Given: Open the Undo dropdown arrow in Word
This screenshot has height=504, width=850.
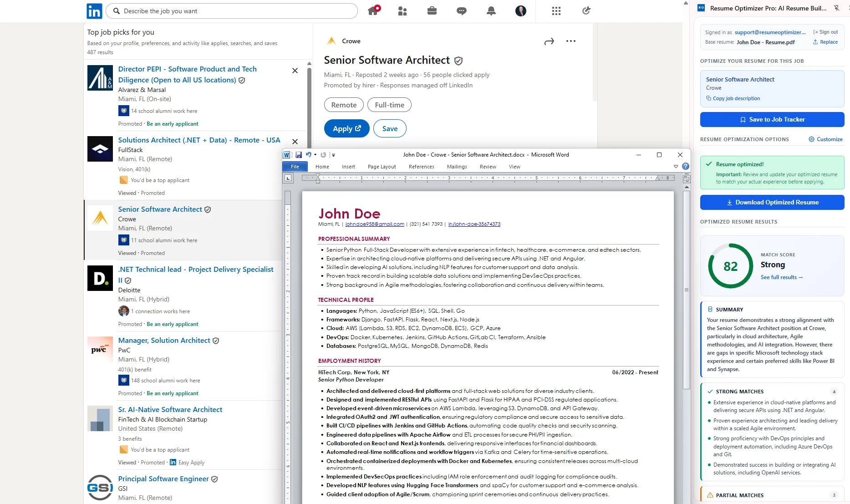Looking at the screenshot, I should pos(315,155).
